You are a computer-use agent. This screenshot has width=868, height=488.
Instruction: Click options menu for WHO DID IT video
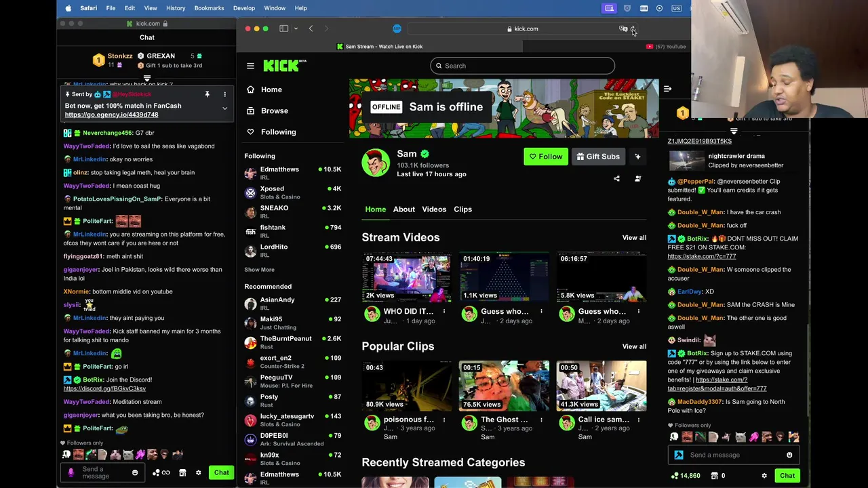point(444,312)
